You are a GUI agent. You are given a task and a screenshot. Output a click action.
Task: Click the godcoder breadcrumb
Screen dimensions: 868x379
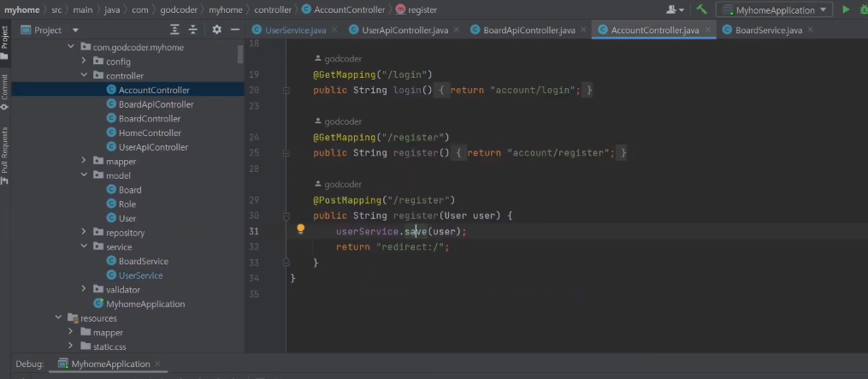[180, 10]
